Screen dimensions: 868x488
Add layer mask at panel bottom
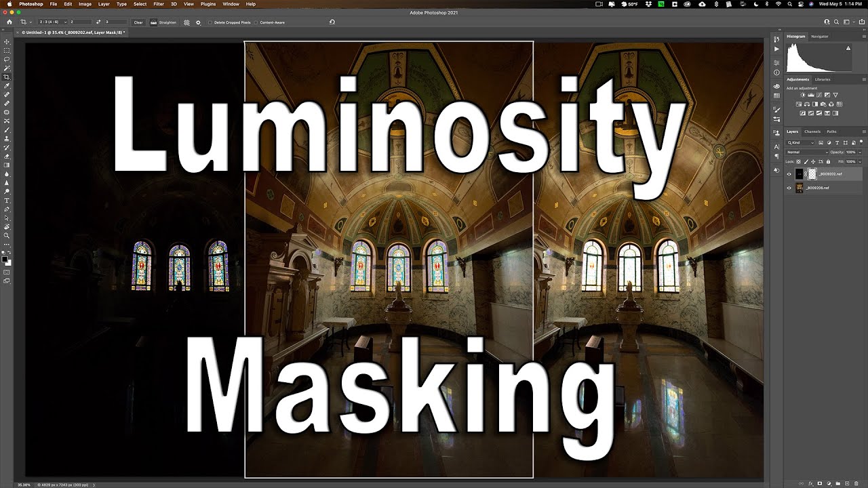(820, 483)
